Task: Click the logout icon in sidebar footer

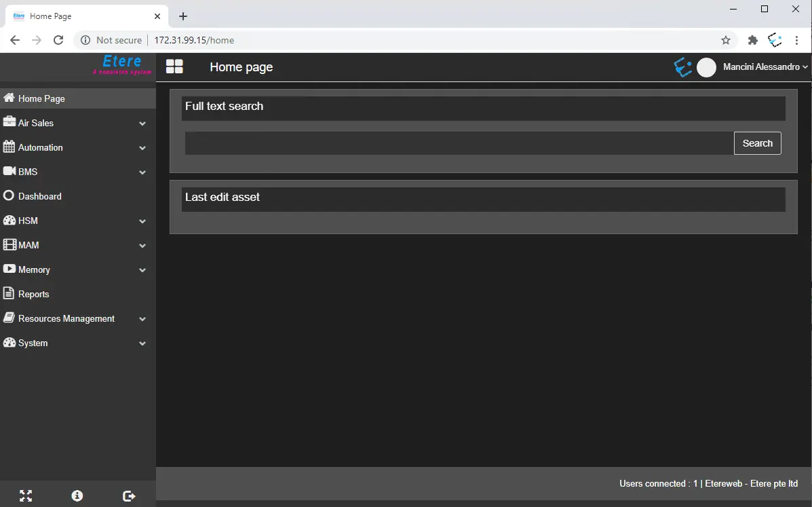Action: [129, 496]
